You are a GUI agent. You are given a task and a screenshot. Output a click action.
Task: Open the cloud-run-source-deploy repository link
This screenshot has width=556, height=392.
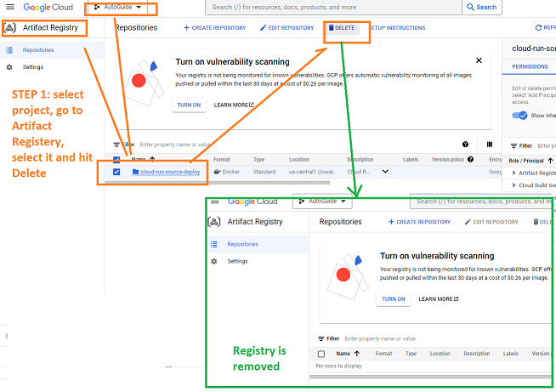coord(170,172)
